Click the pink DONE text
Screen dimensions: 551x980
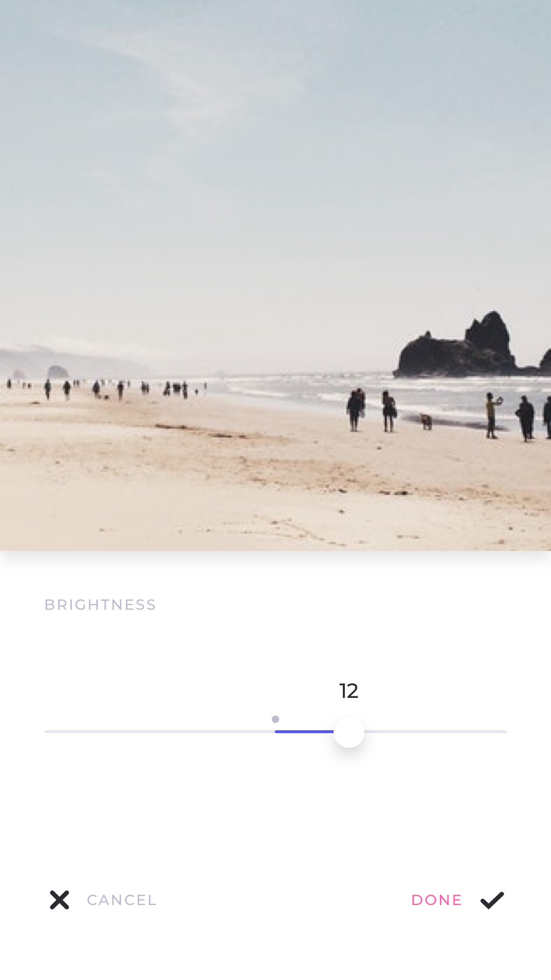click(436, 900)
